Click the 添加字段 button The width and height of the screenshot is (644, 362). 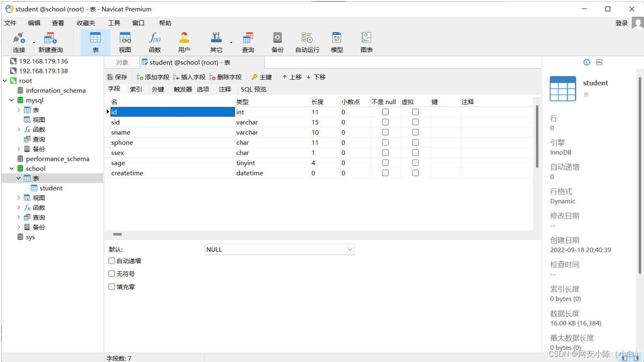(x=153, y=77)
